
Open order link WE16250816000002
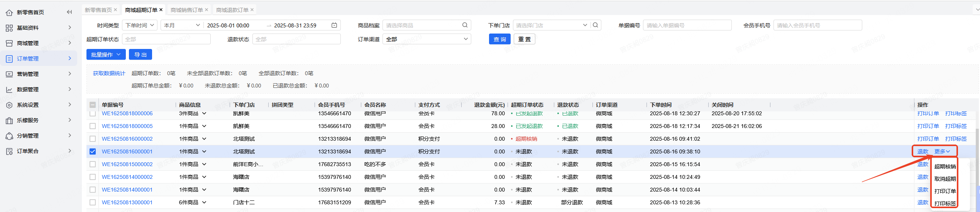[127, 139]
